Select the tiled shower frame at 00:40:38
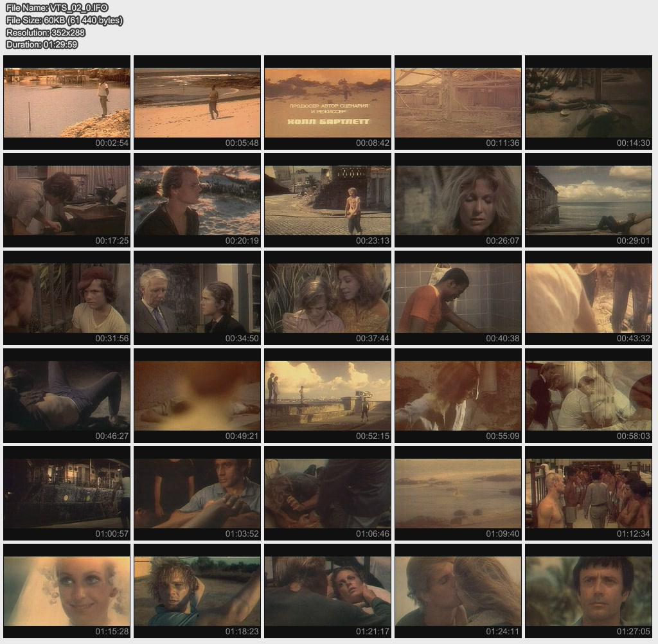658x644 pixels. [x=458, y=298]
